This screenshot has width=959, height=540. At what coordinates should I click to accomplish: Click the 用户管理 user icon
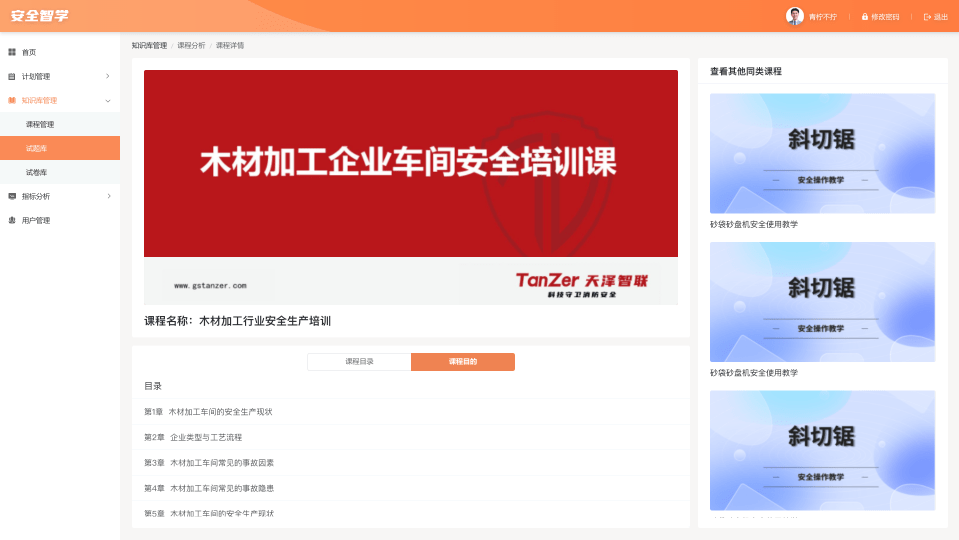(12, 220)
